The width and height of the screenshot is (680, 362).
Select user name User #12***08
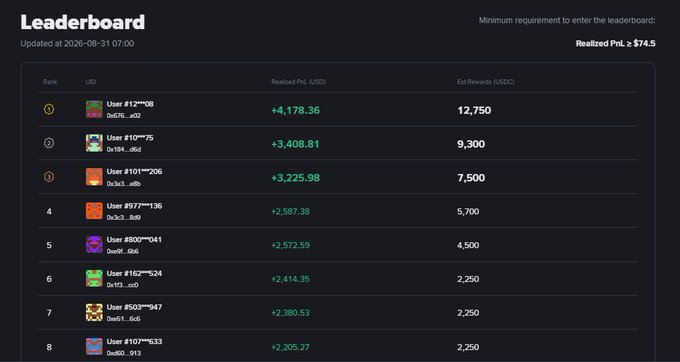coord(130,104)
